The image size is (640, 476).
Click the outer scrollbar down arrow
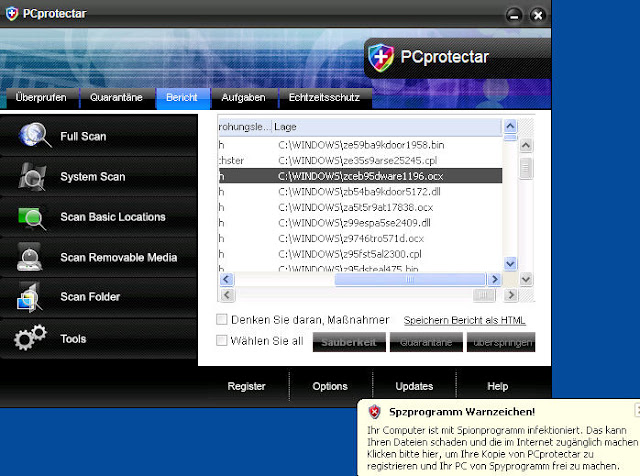click(x=526, y=280)
